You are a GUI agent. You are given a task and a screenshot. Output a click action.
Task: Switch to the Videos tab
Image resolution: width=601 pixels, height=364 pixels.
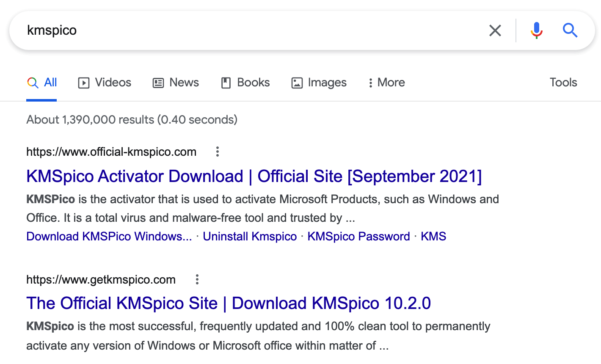(105, 83)
